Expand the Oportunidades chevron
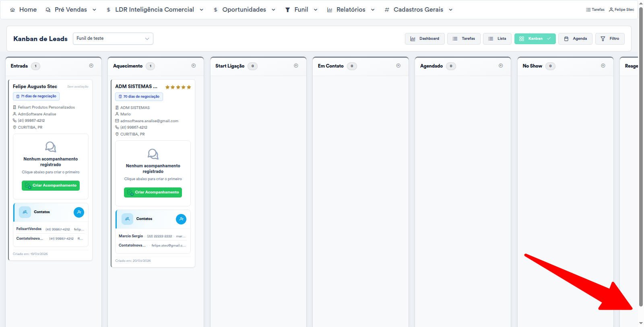 pyautogui.click(x=273, y=10)
